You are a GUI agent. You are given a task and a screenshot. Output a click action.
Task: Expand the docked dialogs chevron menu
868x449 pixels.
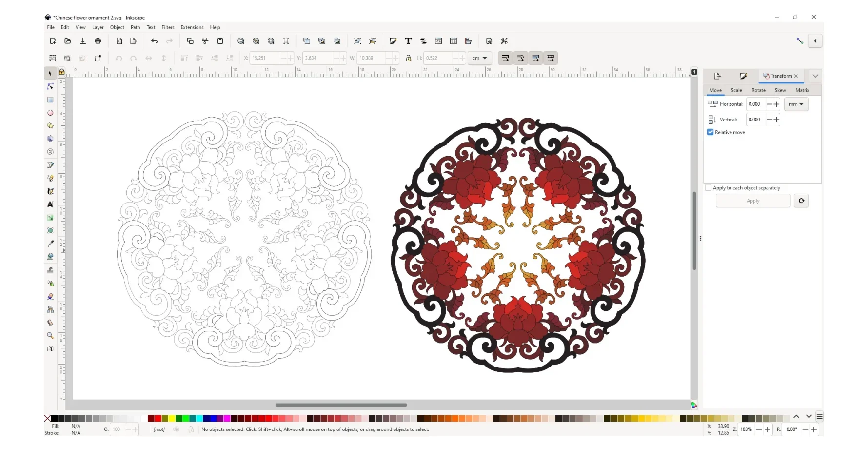coord(815,76)
